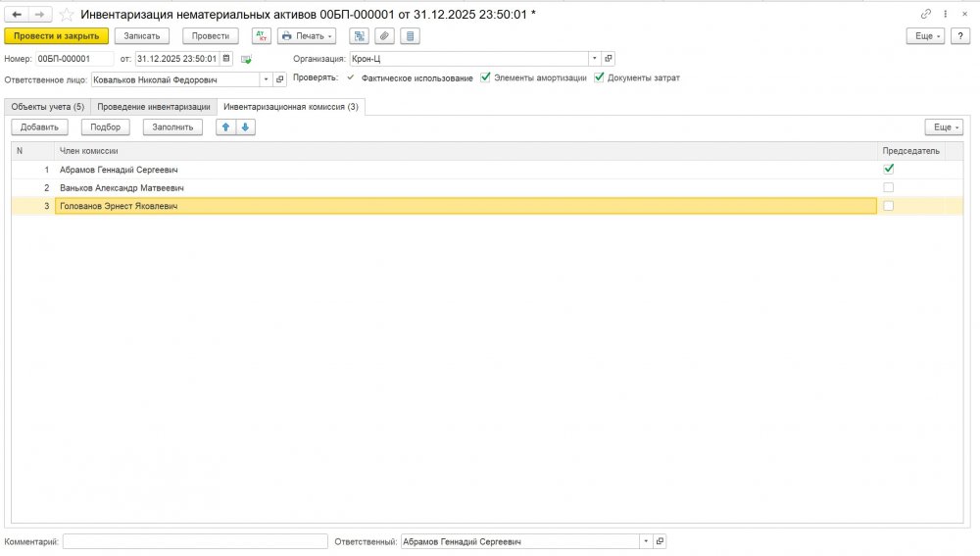
Task: Toggle Элементы амортизации checkbox
Action: (x=485, y=77)
